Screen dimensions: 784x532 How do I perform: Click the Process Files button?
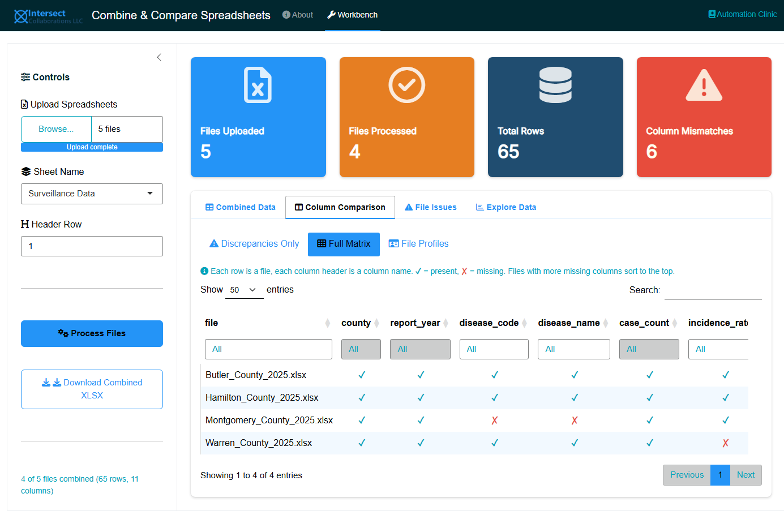(x=92, y=334)
